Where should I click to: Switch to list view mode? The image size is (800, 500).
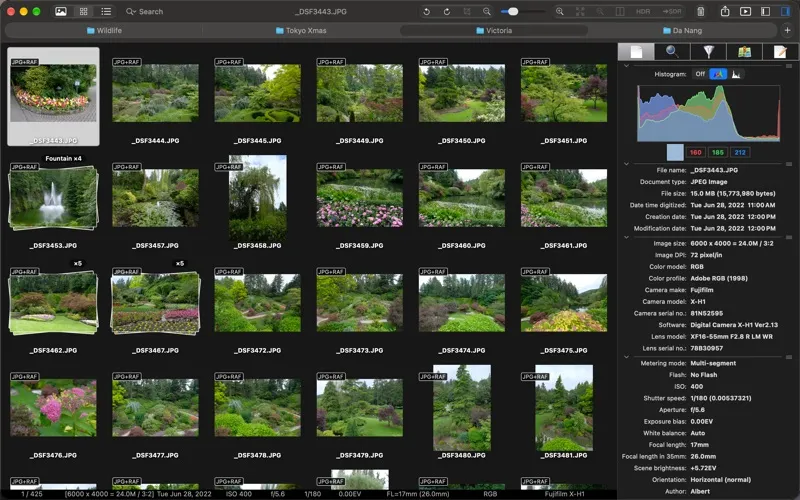106,11
